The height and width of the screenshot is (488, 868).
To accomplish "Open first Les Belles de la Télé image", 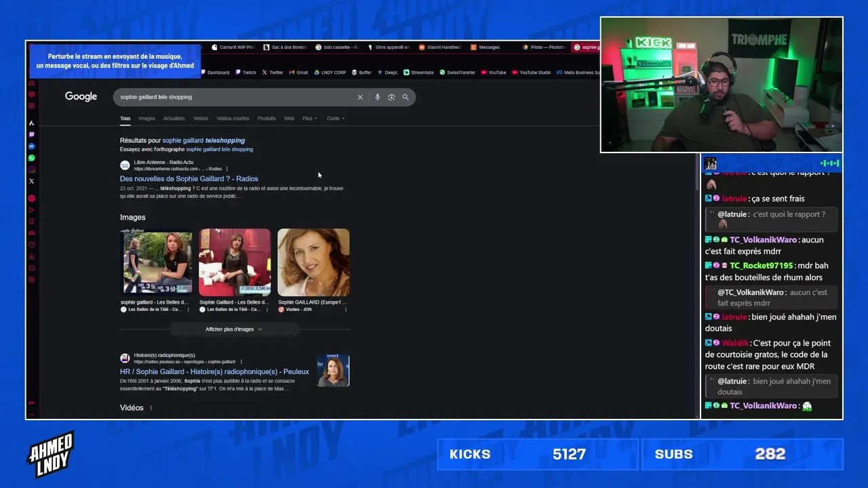I will tap(157, 262).
